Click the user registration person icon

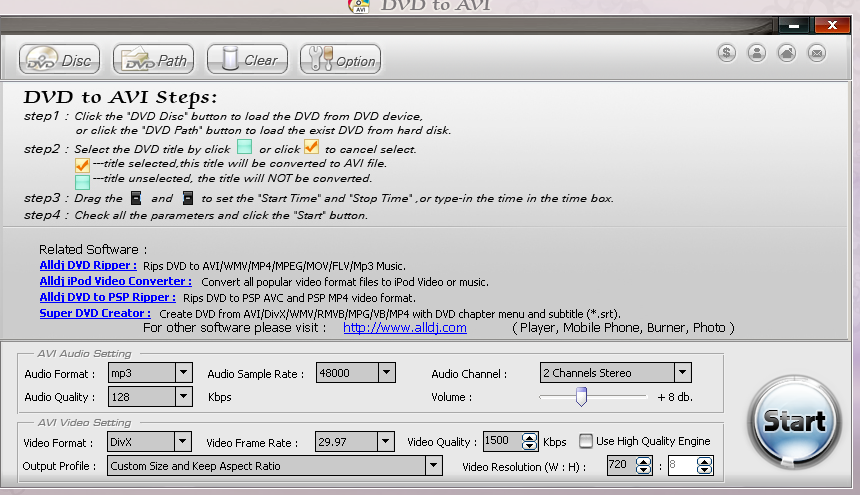pos(757,53)
